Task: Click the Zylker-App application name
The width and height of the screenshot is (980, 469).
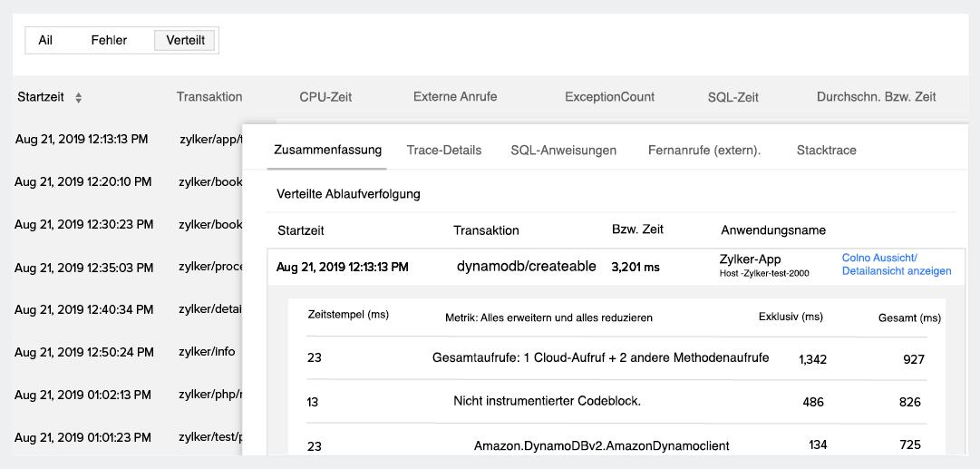Action: click(750, 259)
